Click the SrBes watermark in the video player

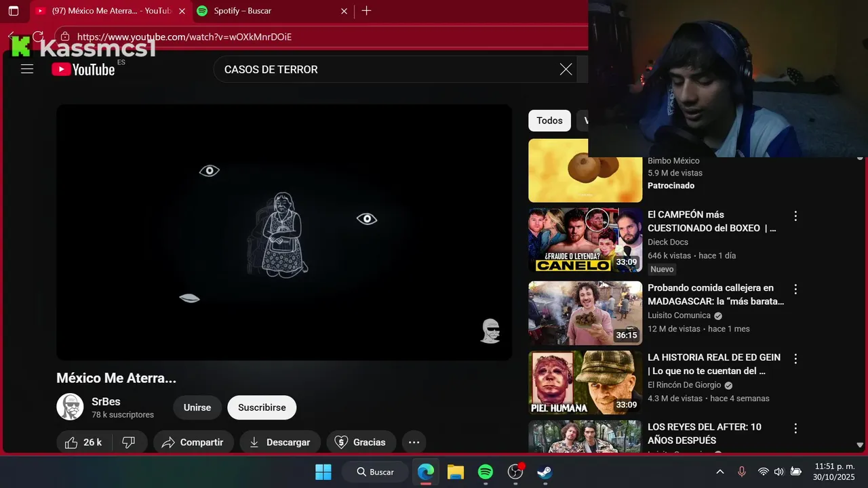[490, 331]
